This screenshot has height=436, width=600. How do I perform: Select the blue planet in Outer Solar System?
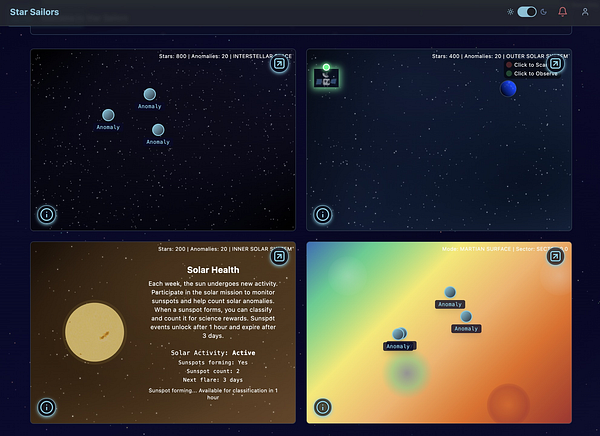pos(508,88)
